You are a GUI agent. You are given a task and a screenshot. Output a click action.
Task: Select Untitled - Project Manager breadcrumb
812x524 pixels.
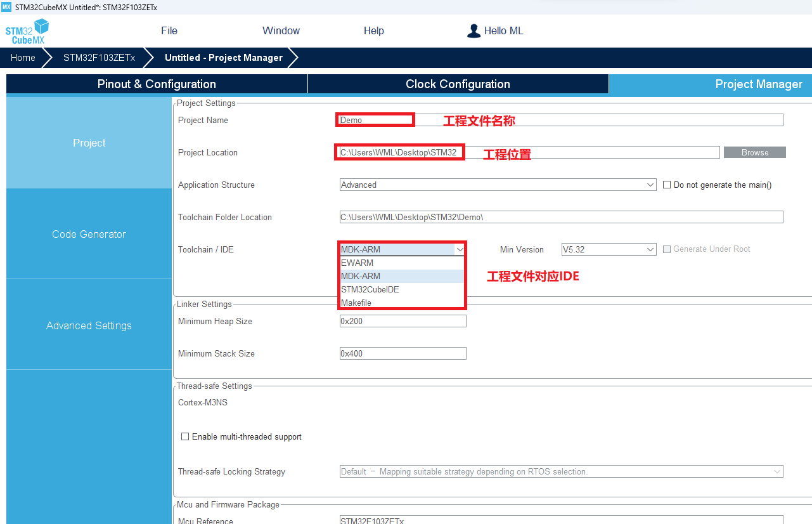click(224, 58)
